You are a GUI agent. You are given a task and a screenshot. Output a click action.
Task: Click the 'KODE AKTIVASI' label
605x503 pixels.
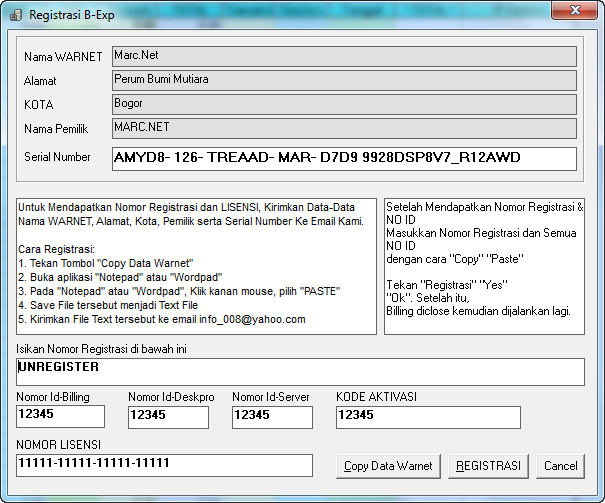pyautogui.click(x=376, y=397)
